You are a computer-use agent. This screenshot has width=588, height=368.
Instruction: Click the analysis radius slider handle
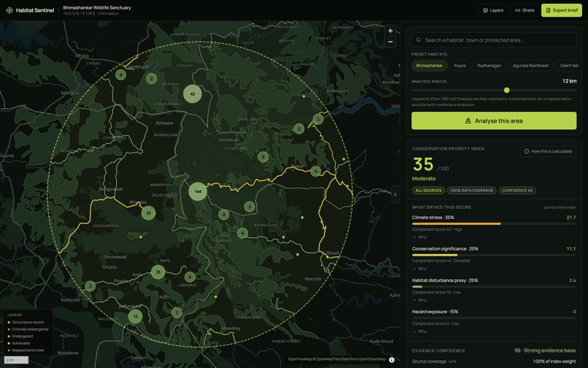[x=506, y=90]
